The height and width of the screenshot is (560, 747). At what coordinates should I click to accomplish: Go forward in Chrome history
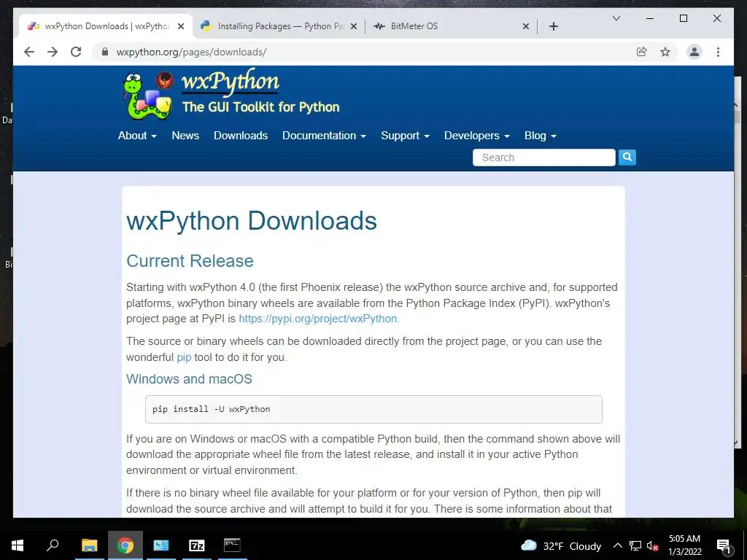53,52
